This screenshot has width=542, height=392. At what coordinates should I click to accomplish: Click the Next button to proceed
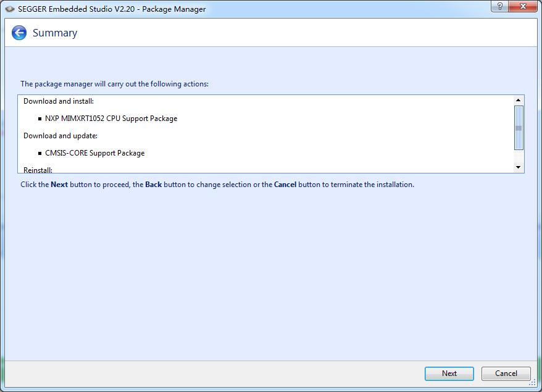click(x=449, y=373)
